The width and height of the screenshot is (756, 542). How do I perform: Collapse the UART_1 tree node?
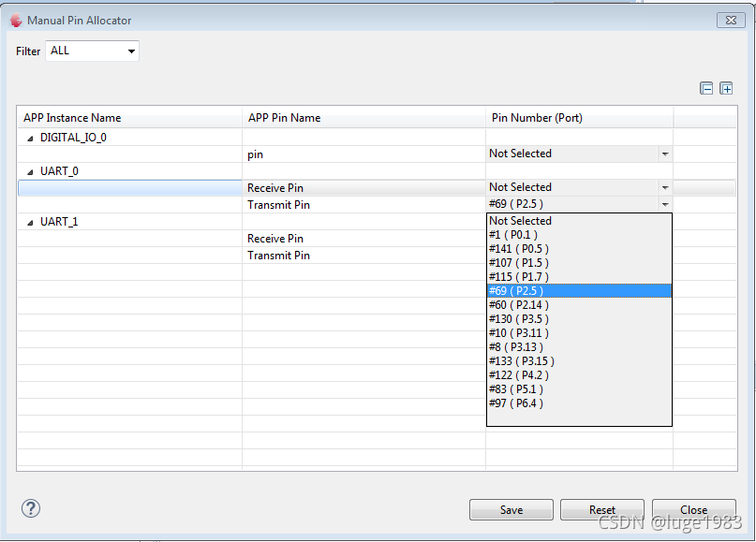pos(30,223)
